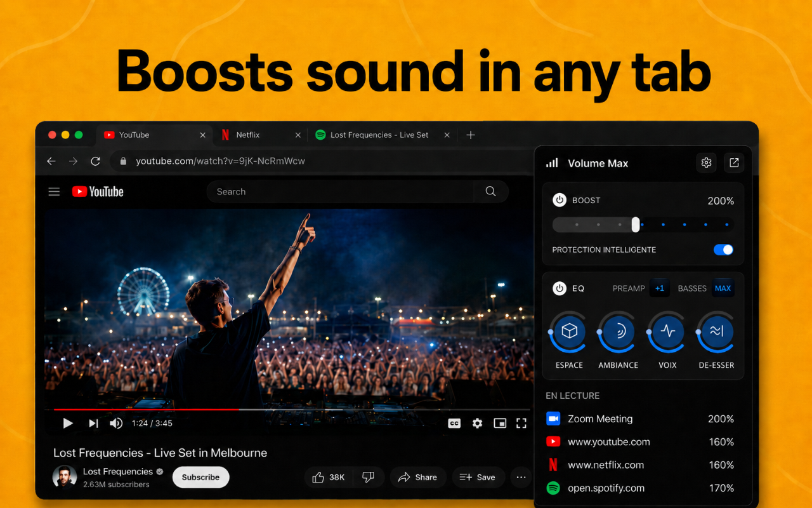Select Zoom Meeting in playing list
Viewport: 812px width, 508px height.
pyautogui.click(x=640, y=419)
